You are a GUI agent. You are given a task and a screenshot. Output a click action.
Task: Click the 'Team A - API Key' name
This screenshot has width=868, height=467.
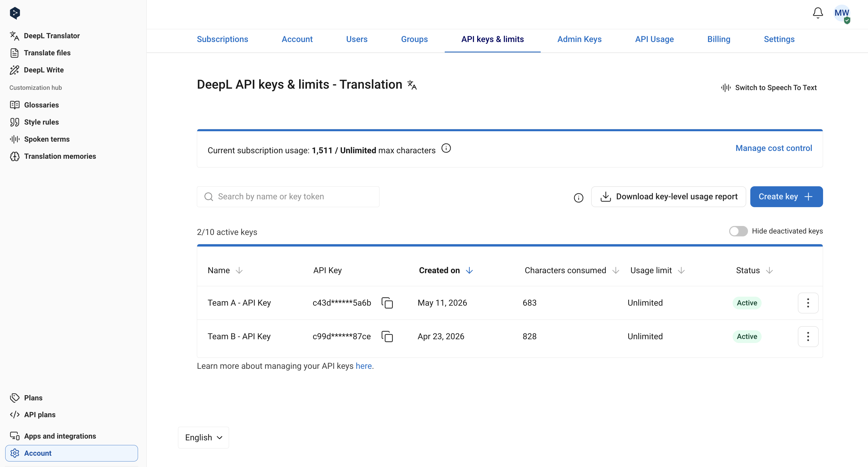(239, 303)
